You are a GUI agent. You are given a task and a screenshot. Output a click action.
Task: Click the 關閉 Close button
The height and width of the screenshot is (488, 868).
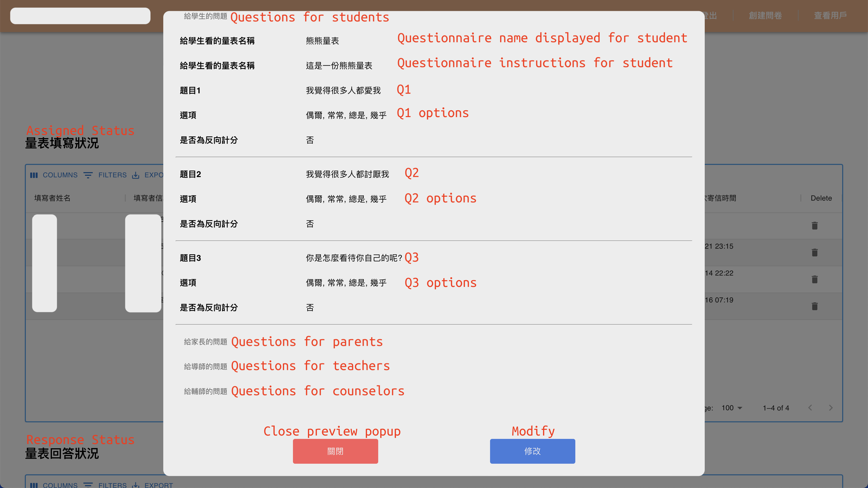point(335,451)
